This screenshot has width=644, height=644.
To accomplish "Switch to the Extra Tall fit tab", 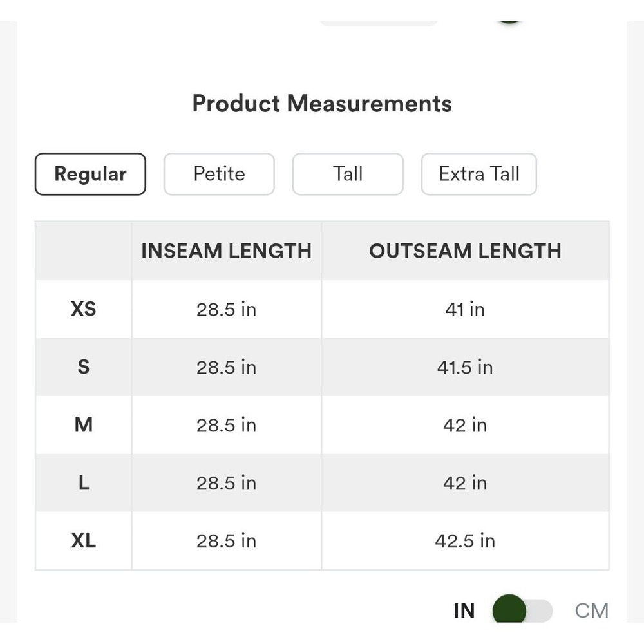I will click(479, 174).
